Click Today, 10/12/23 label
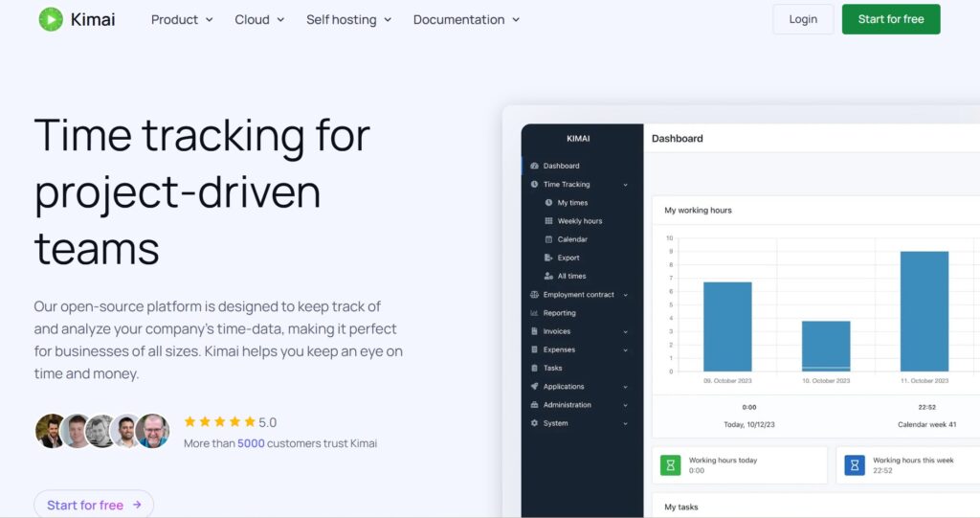 coord(748,424)
